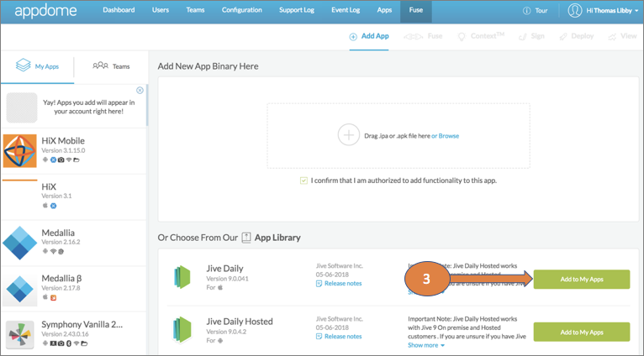
Task: Click the user avatar icon
Action: 575,11
